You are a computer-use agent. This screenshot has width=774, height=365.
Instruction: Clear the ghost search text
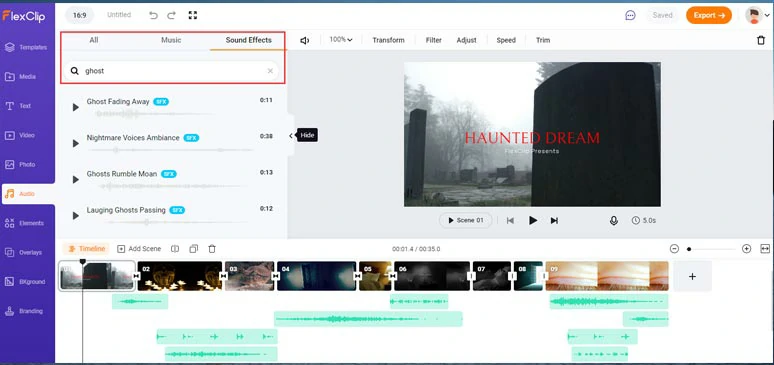pyautogui.click(x=270, y=71)
